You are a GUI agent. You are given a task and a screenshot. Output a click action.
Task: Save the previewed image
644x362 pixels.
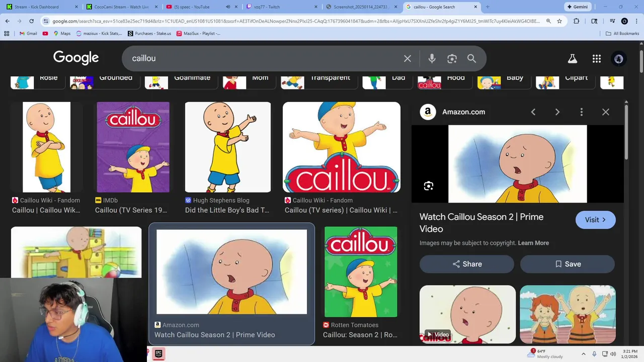[x=568, y=264]
